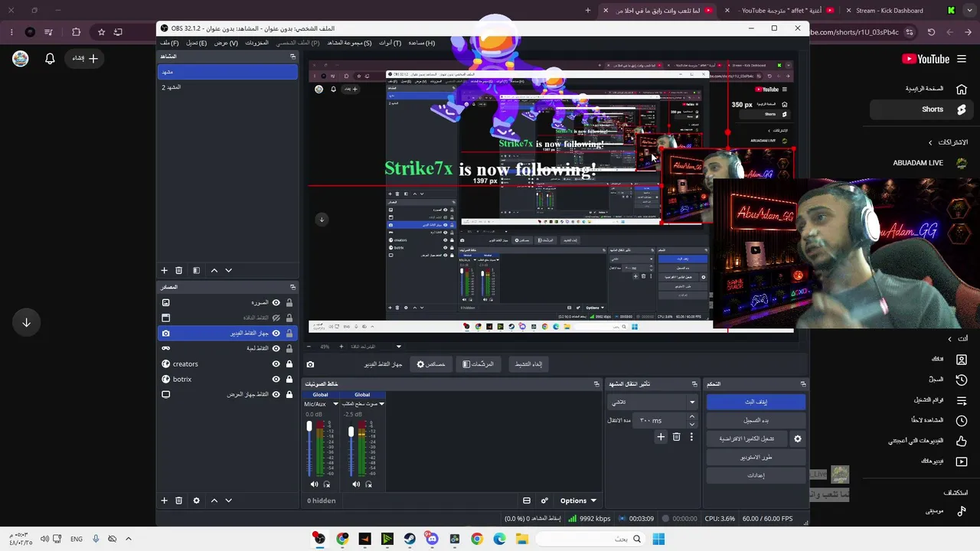This screenshot has height=551, width=980.
Task: Open source properties gear in Sources toolbar
Action: (x=196, y=500)
